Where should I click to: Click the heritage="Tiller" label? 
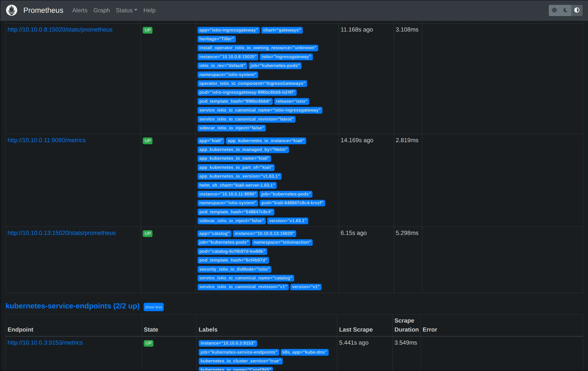(217, 39)
